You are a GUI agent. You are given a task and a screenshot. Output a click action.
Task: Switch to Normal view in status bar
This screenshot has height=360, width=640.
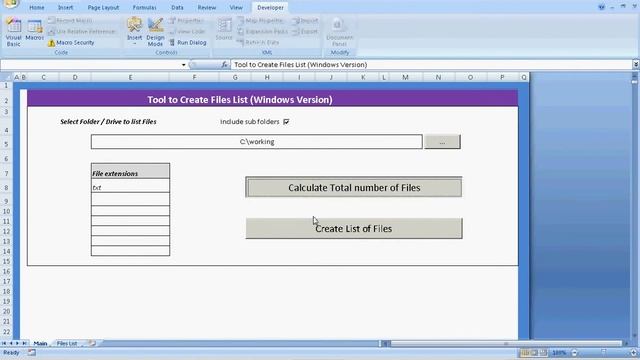[525, 353]
